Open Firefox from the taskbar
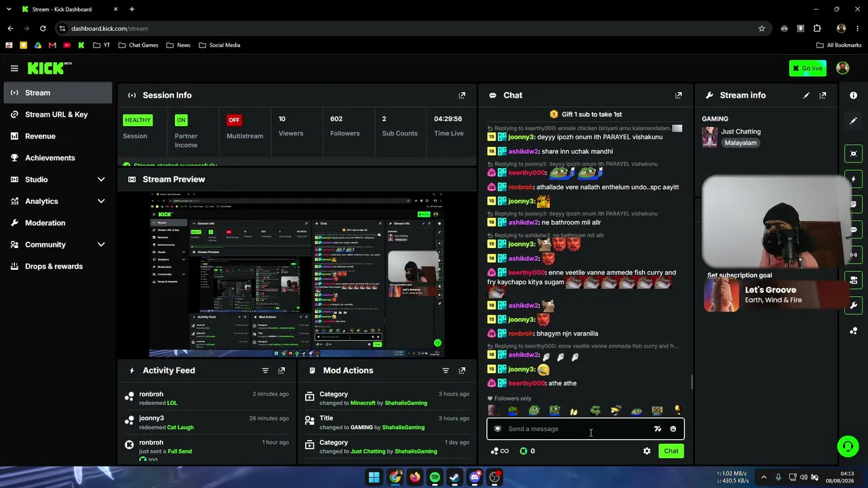Viewport: 868px width, 488px height. tap(414, 477)
